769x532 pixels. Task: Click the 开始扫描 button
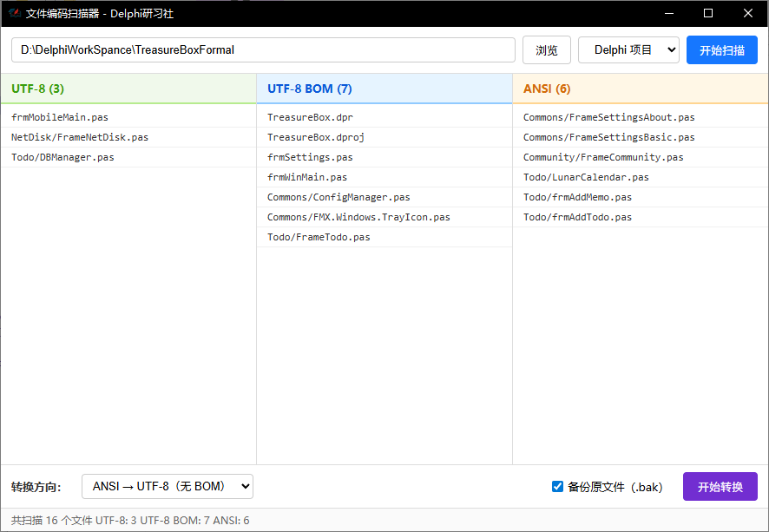pos(722,50)
